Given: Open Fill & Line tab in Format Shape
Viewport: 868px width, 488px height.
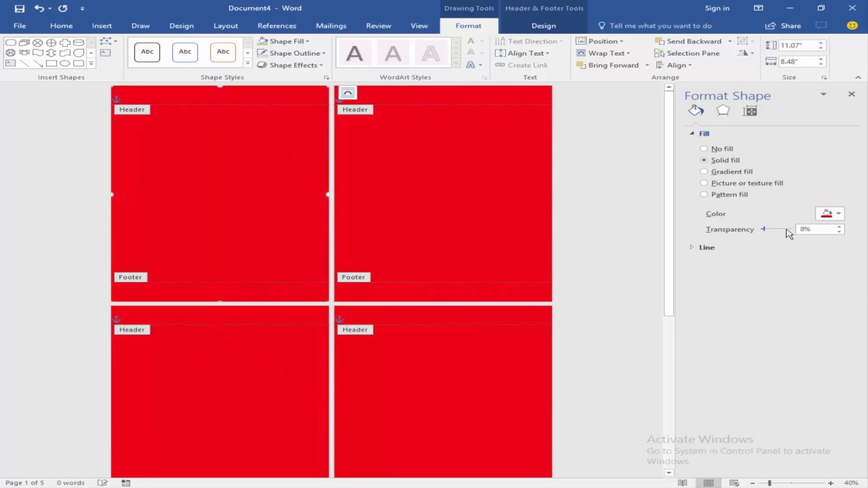Looking at the screenshot, I should point(696,111).
